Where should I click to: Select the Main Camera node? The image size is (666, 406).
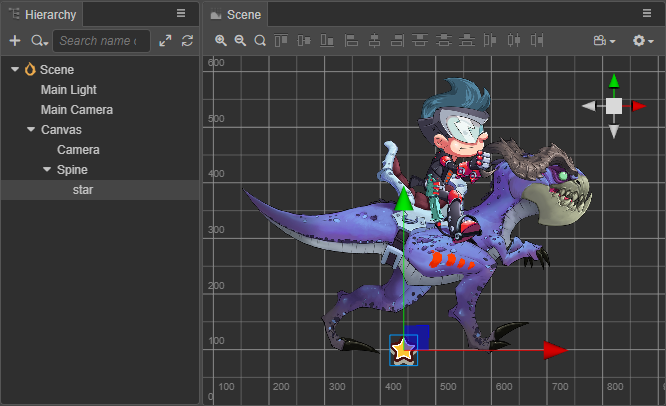(77, 110)
